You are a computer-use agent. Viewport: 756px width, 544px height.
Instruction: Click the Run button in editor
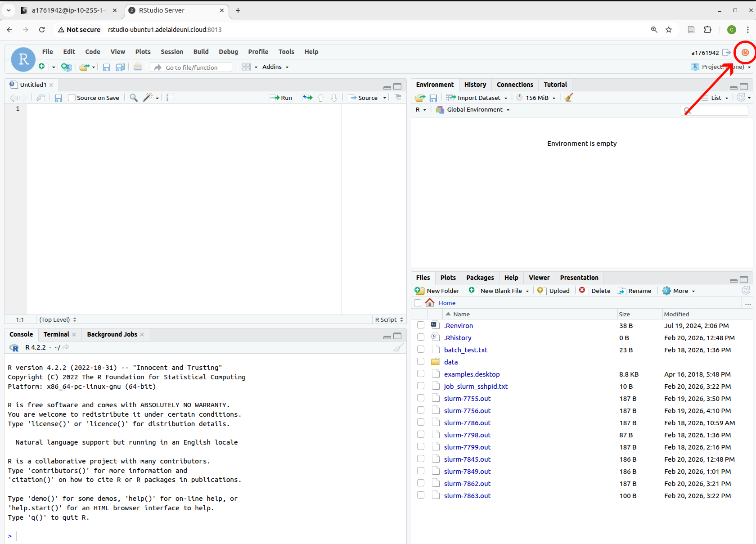coord(281,98)
